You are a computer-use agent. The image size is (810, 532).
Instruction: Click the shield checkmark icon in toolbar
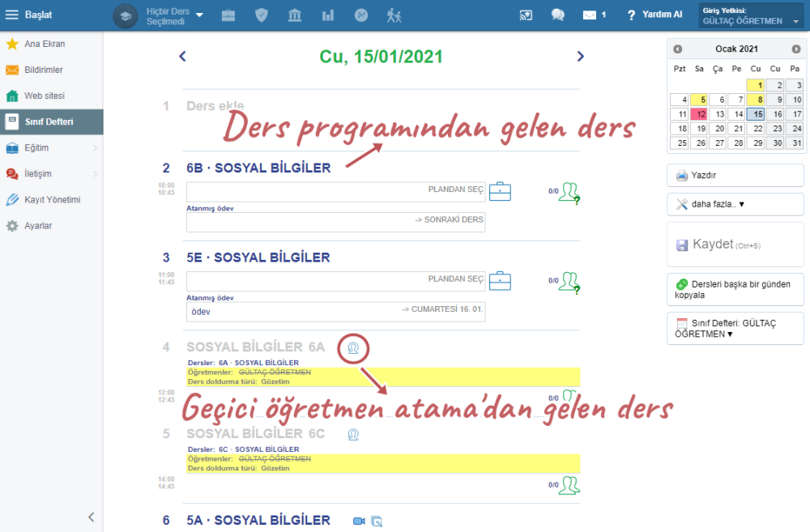(x=262, y=15)
